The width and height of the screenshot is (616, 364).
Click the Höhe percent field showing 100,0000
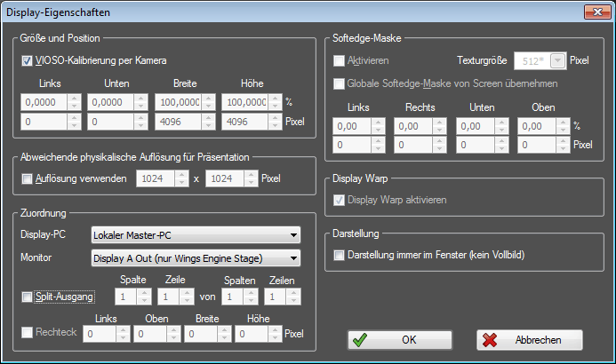tap(245, 102)
